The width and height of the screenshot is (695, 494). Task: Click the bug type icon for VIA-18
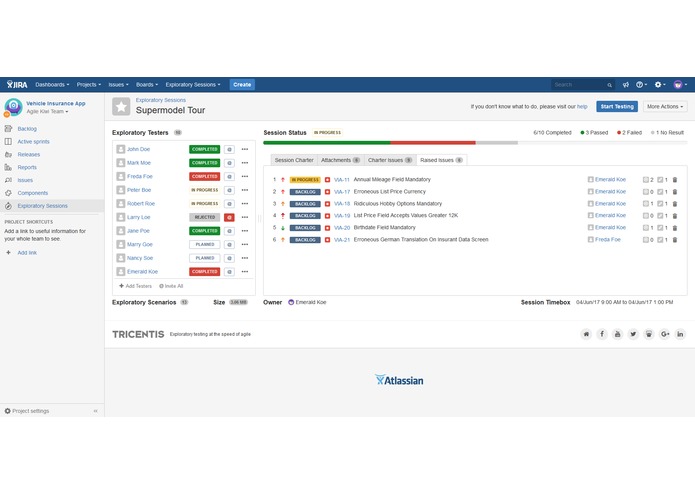(x=328, y=204)
